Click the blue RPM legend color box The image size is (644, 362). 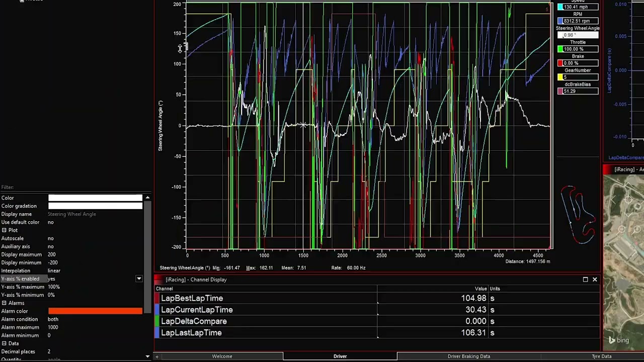click(x=560, y=21)
